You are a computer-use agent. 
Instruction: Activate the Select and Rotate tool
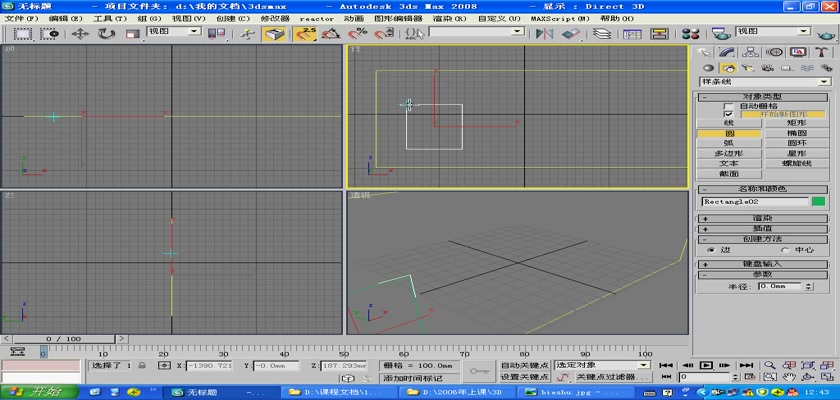point(107,34)
